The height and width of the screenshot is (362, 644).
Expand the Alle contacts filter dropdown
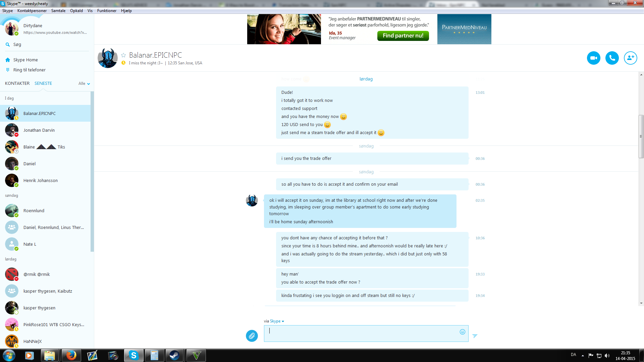[x=84, y=83]
